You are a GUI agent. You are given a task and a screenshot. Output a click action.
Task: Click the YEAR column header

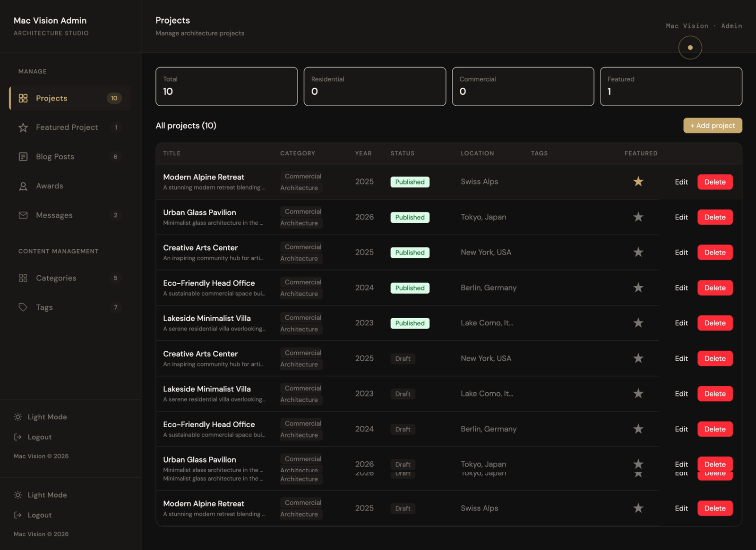(x=363, y=153)
